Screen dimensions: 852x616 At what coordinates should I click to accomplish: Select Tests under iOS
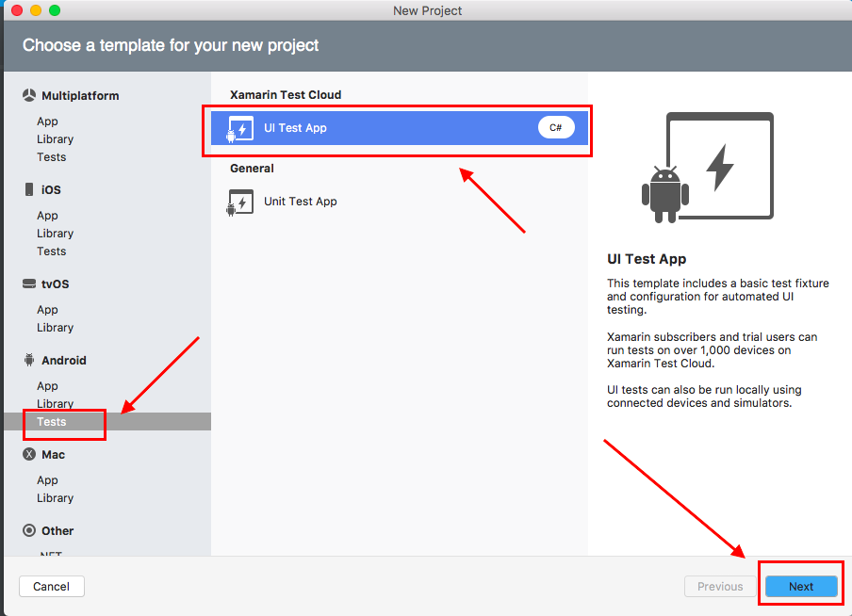pos(52,251)
